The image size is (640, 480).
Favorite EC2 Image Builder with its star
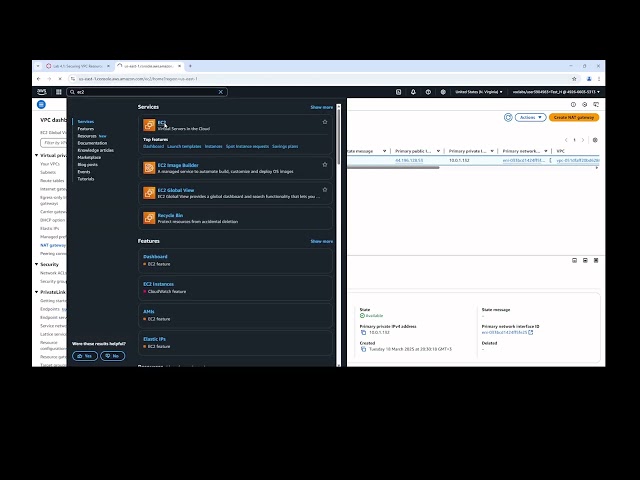pyautogui.click(x=325, y=164)
